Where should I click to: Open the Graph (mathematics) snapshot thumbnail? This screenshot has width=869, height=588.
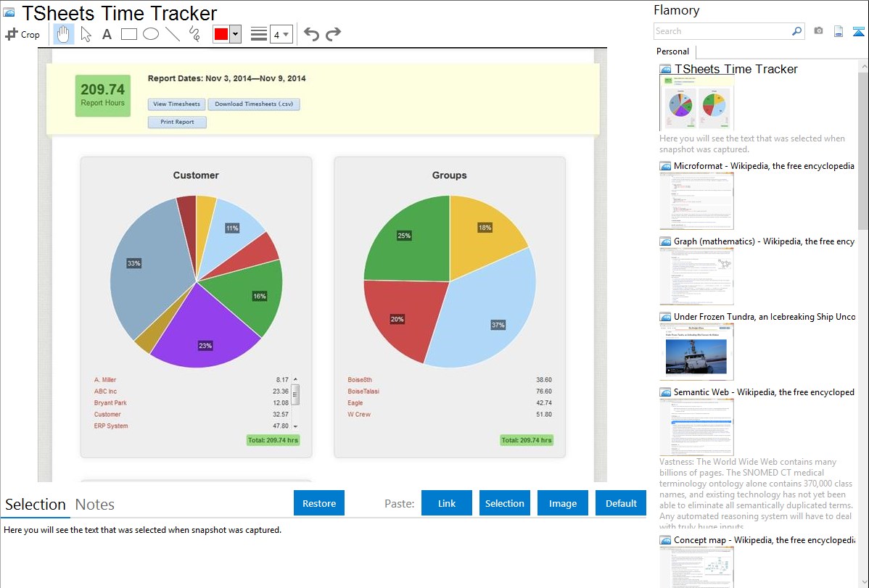tap(696, 276)
